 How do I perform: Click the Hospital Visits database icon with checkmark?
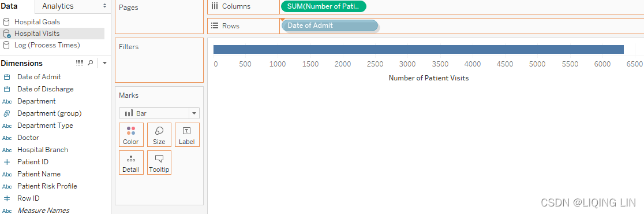click(6, 34)
